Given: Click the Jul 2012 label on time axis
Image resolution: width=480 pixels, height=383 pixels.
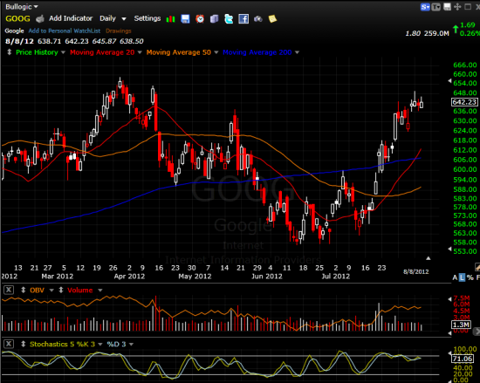Looking at the screenshot, I should [x=336, y=276].
